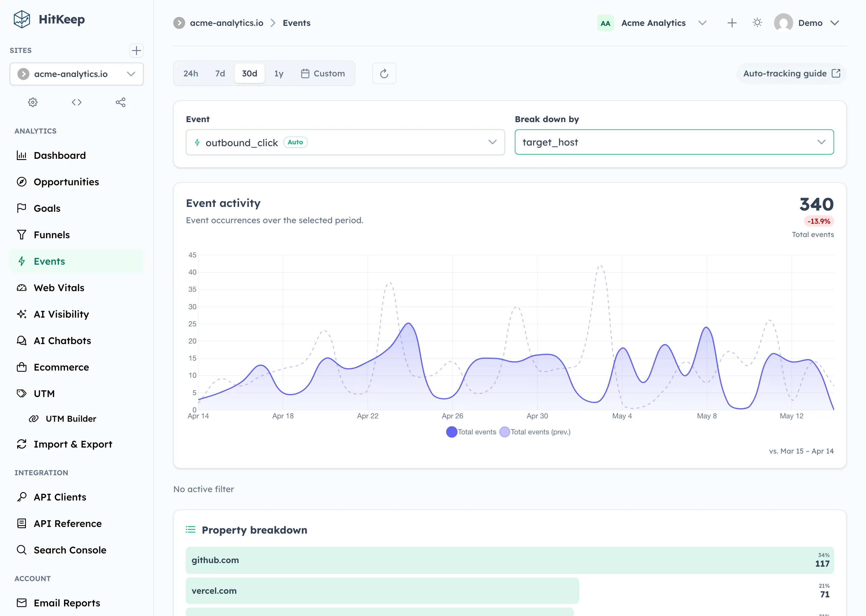Screen dimensions: 866x616
Task: Click the UTM tag icon
Action: [x=22, y=393]
